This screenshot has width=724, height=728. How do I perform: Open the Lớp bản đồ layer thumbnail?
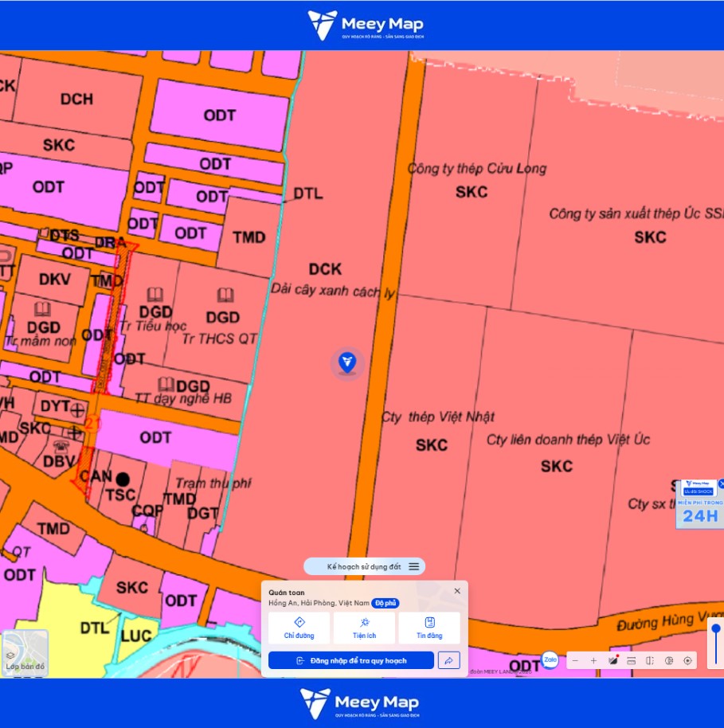[x=25, y=653]
